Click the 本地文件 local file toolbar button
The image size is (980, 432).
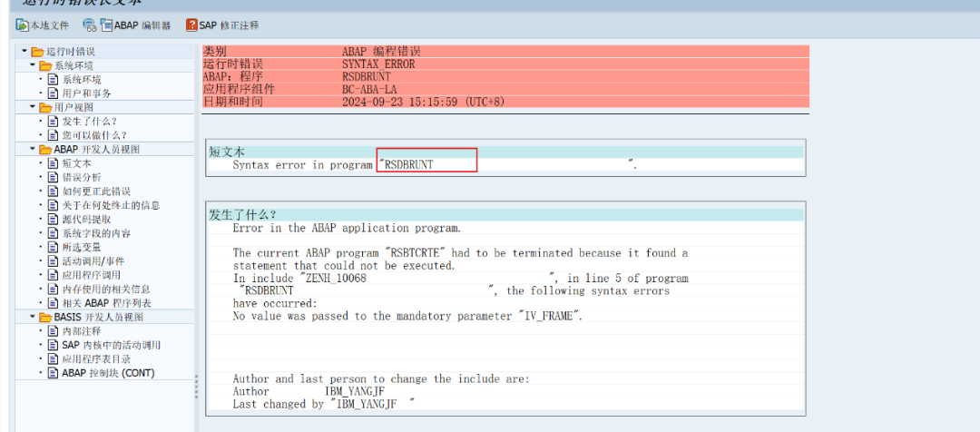tap(42, 25)
